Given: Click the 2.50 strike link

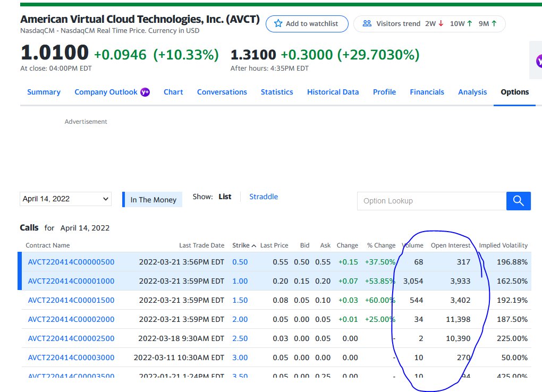Looking at the screenshot, I should [x=240, y=338].
